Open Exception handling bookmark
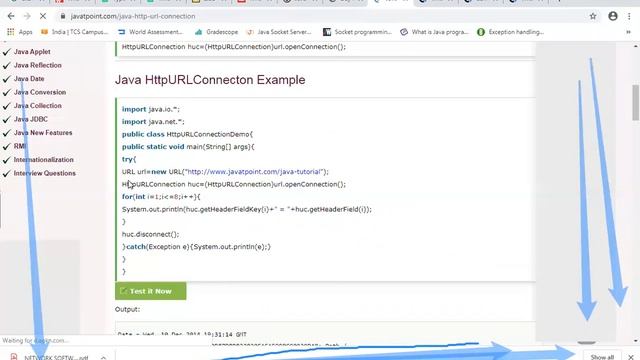 pos(511,32)
